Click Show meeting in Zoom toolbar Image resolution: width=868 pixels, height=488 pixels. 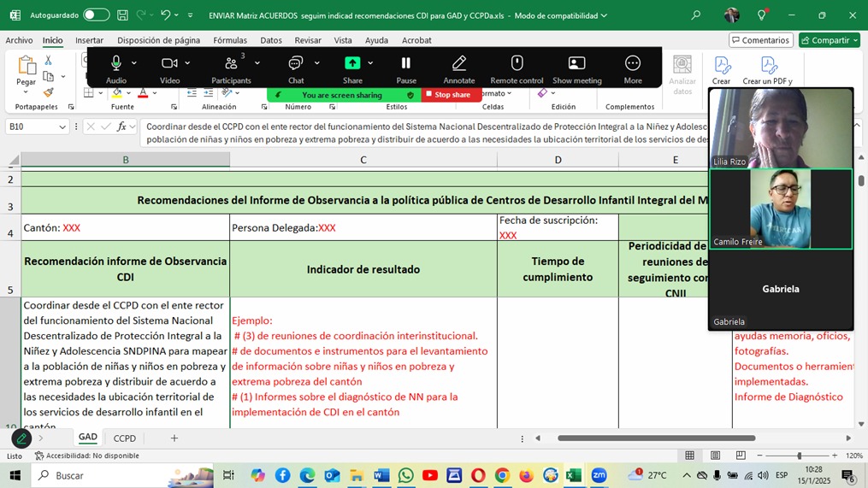(x=576, y=63)
